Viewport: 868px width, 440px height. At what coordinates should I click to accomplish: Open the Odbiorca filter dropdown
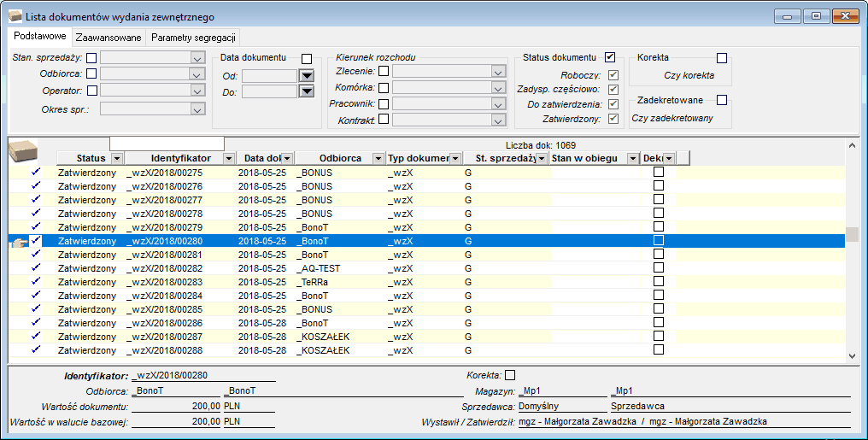pyautogui.click(x=197, y=74)
